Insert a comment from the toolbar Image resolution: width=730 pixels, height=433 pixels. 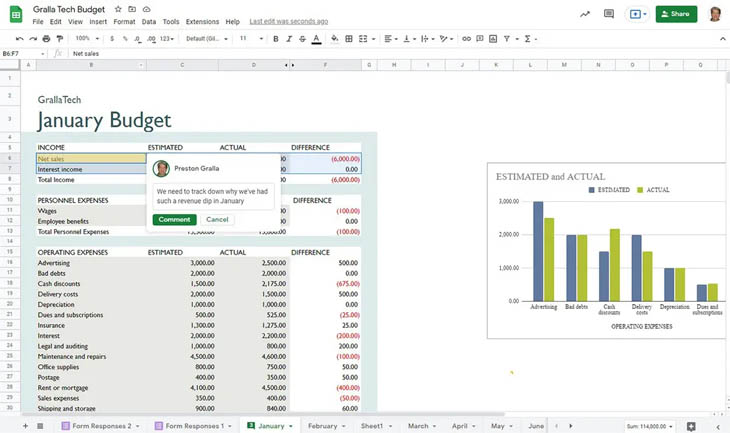coord(480,39)
